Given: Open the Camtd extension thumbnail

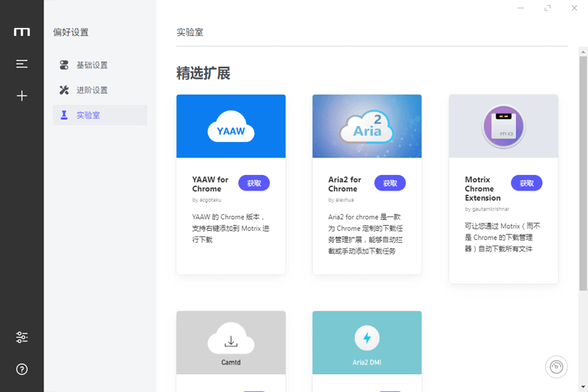Looking at the screenshot, I should 231,342.
